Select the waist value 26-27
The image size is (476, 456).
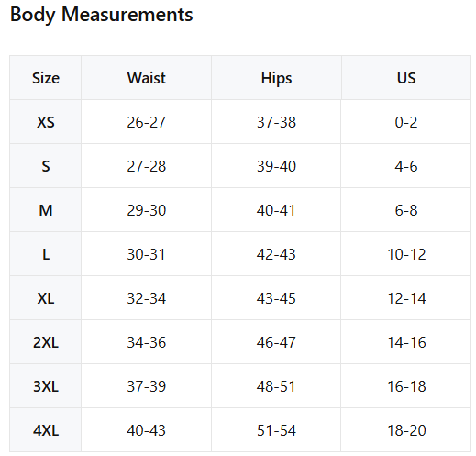pyautogui.click(x=147, y=122)
